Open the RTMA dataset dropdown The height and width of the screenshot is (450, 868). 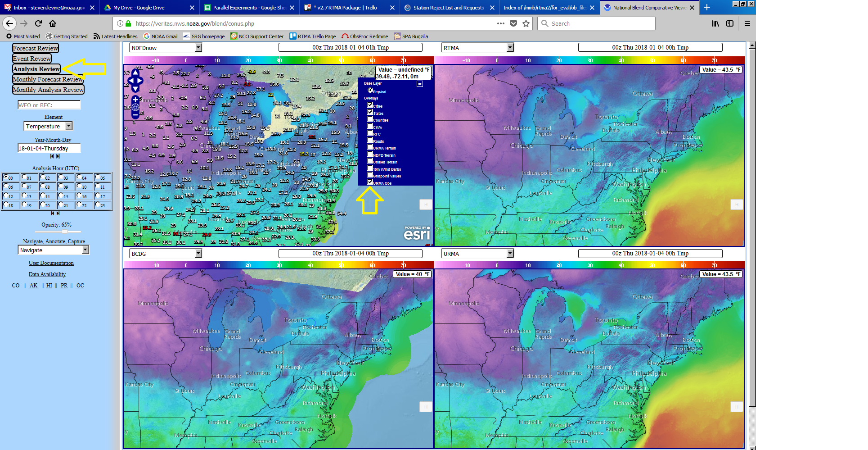[x=477, y=47]
